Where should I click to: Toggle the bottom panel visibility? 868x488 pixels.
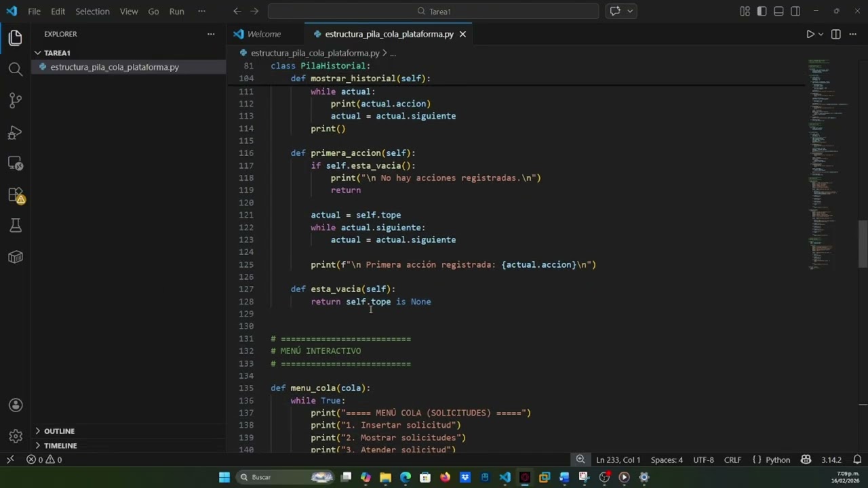[778, 11]
